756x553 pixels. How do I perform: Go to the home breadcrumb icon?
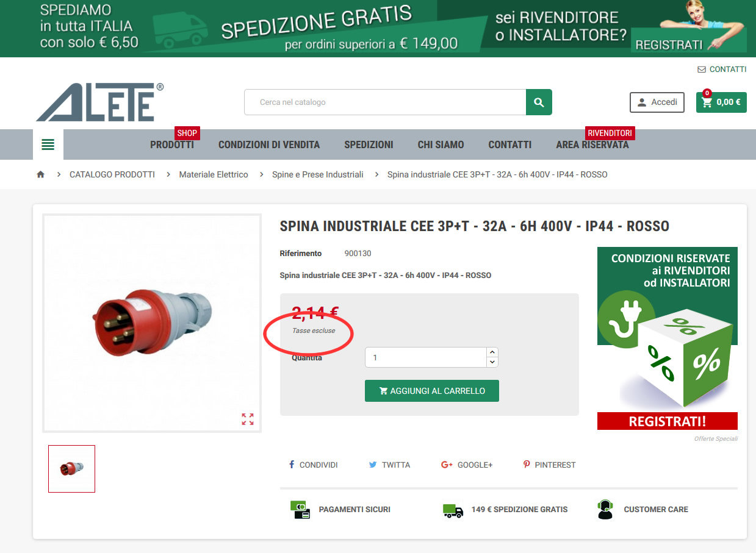click(x=41, y=174)
